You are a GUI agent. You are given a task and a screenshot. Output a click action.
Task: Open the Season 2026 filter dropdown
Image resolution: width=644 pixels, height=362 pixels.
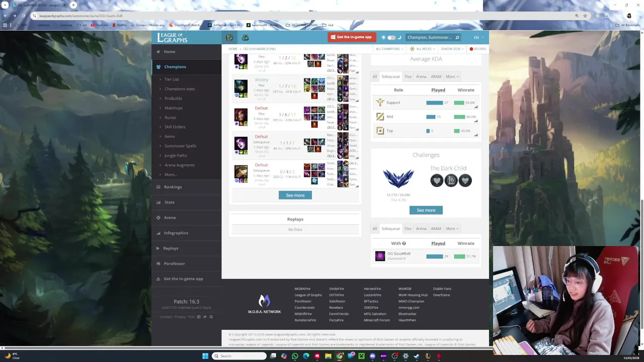coord(452,49)
